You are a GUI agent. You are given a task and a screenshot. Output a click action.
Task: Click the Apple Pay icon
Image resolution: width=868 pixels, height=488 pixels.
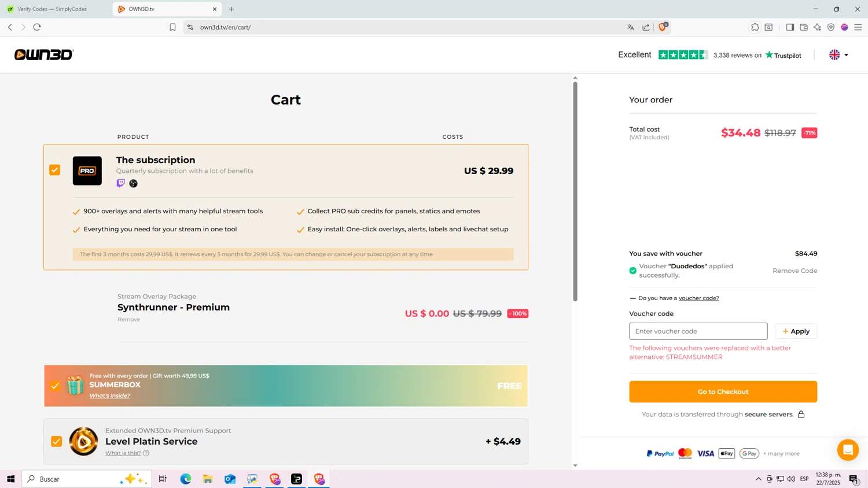click(727, 453)
